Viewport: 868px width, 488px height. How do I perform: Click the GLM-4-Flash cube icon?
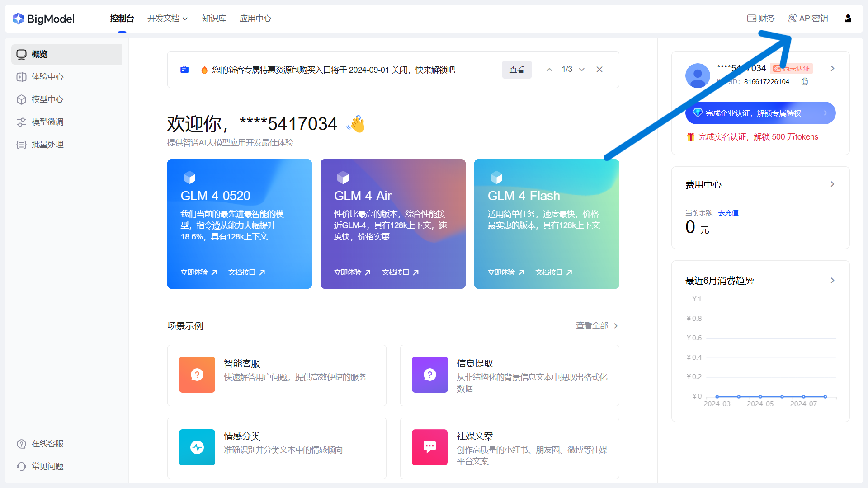(496, 178)
